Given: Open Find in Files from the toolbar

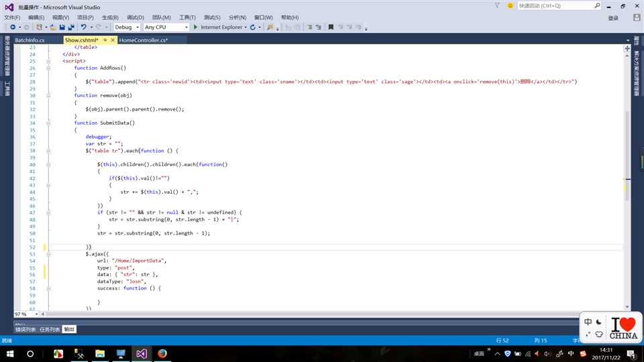Looking at the screenshot, I should [270, 27].
